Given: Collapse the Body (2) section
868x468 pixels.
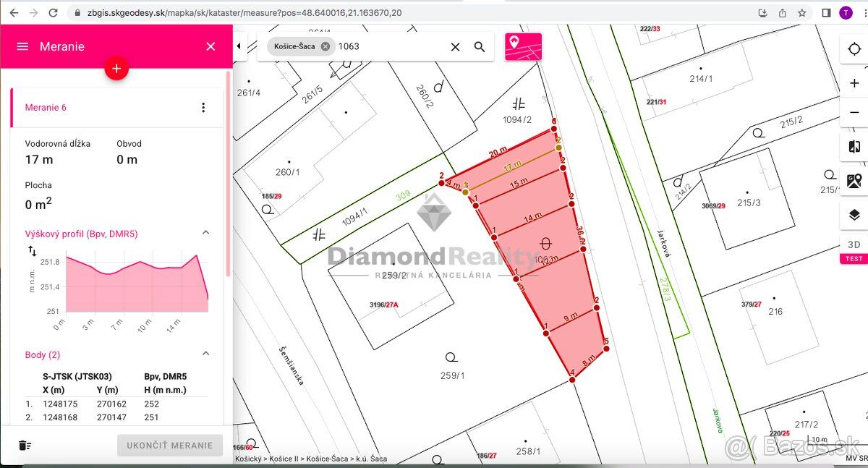Looking at the screenshot, I should point(205,354).
